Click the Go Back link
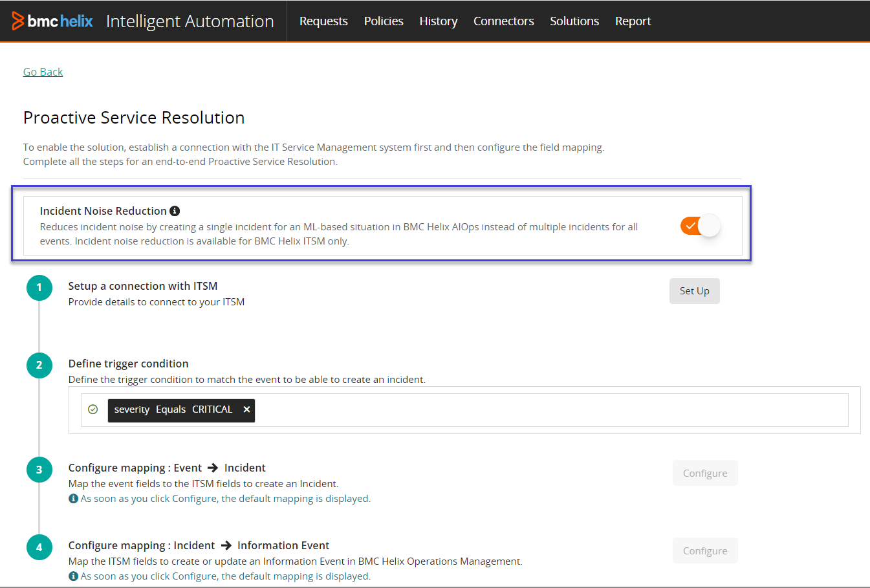Image resolution: width=870 pixels, height=588 pixels. pyautogui.click(x=43, y=72)
